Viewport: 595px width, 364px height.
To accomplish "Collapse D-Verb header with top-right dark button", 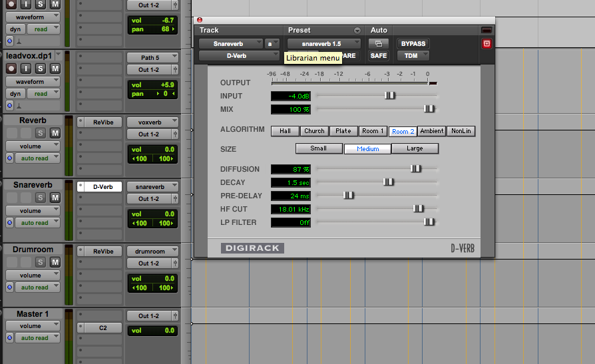I will point(487,30).
